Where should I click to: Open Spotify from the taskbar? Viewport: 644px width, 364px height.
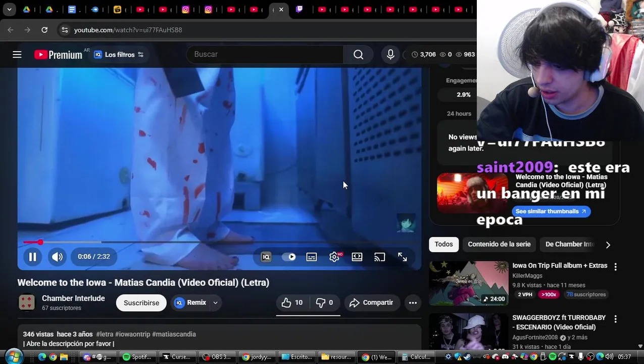click(x=138, y=357)
